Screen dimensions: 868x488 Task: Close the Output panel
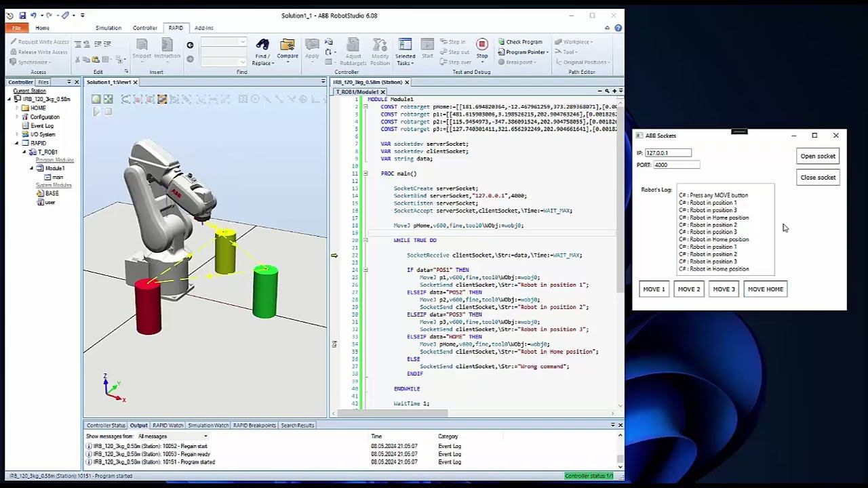[x=620, y=425]
